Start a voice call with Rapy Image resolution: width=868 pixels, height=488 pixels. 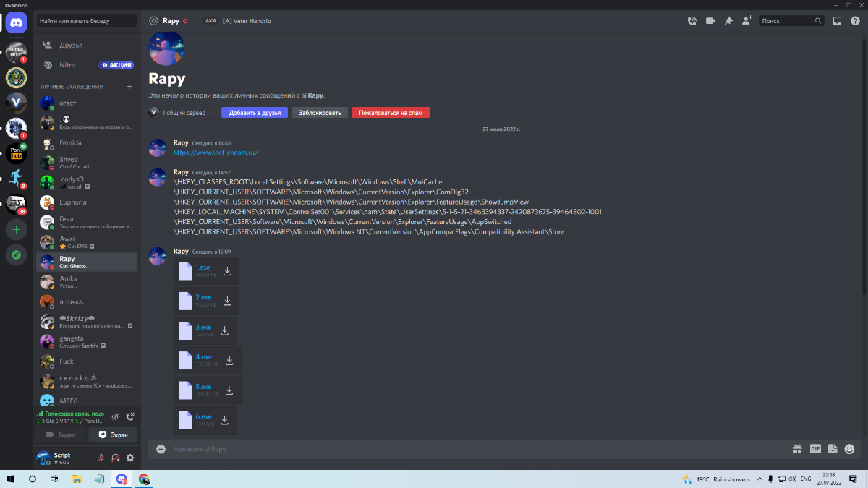pyautogui.click(x=692, y=21)
